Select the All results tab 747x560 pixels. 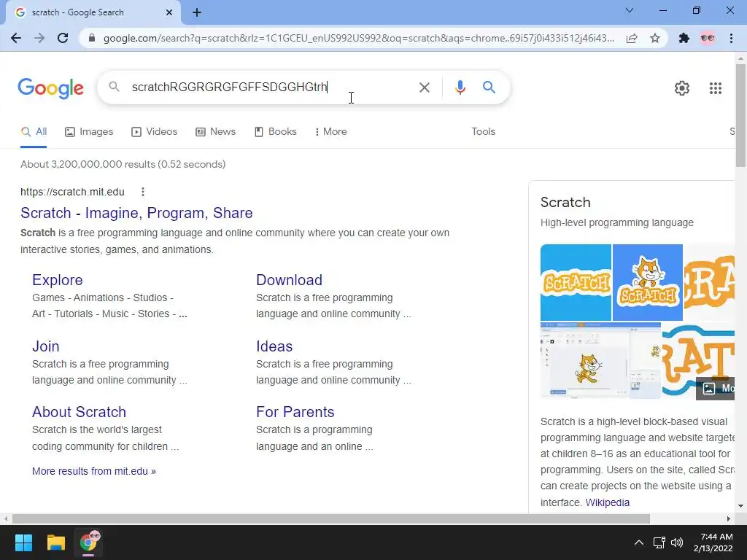click(34, 131)
